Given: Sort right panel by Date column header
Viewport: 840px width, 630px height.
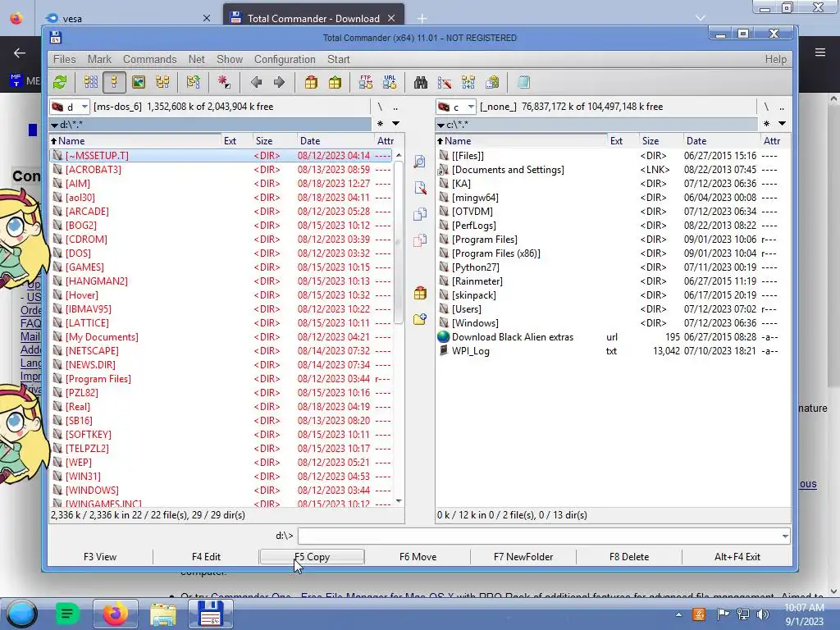Looking at the screenshot, I should point(721,141).
